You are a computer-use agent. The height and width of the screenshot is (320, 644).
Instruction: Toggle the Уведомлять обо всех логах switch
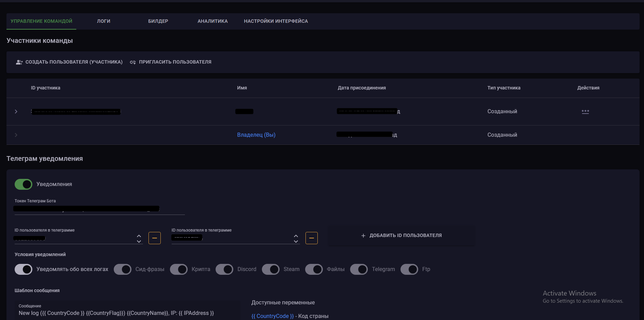(x=23, y=269)
